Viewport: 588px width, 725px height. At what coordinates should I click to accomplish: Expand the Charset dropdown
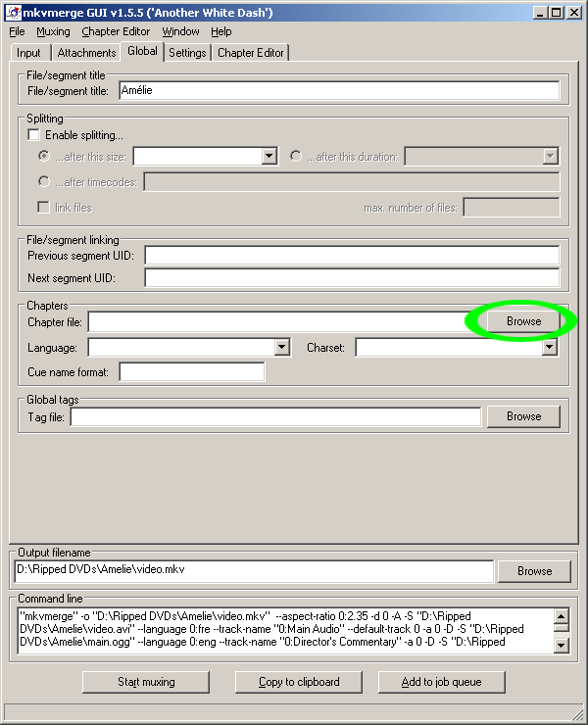[x=549, y=347]
